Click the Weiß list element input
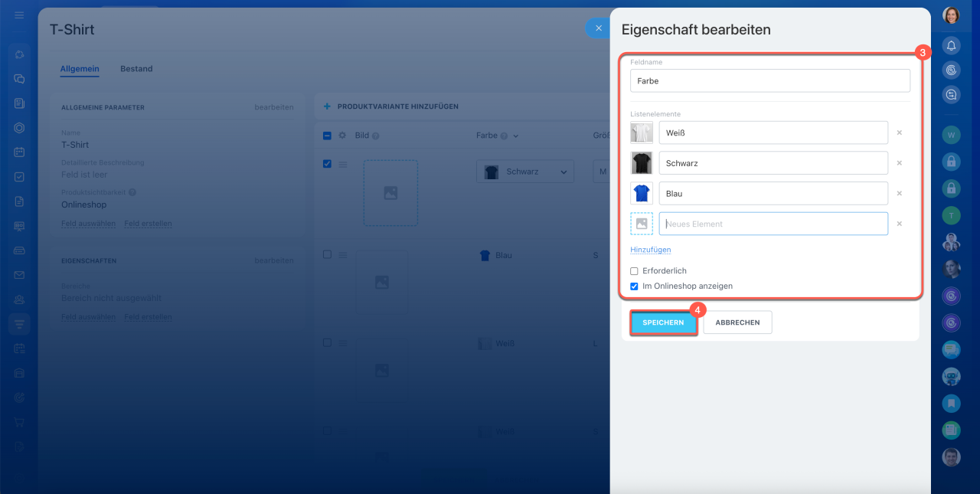The image size is (980, 494). point(773,132)
